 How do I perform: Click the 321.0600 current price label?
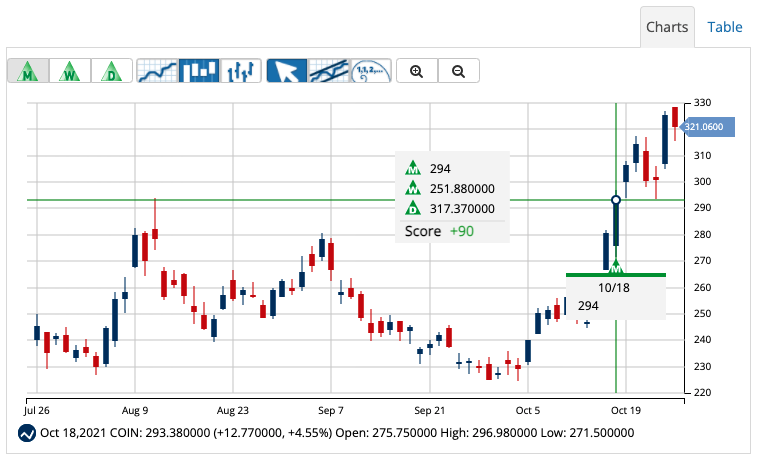coord(707,127)
